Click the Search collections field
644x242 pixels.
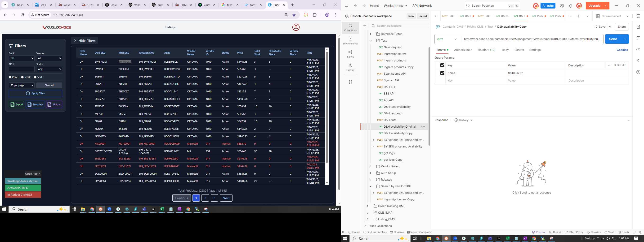click(x=399, y=26)
